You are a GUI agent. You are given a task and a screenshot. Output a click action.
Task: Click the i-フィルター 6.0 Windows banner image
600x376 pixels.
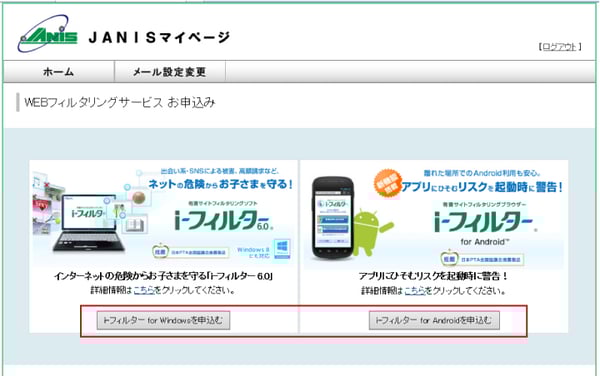(x=164, y=214)
